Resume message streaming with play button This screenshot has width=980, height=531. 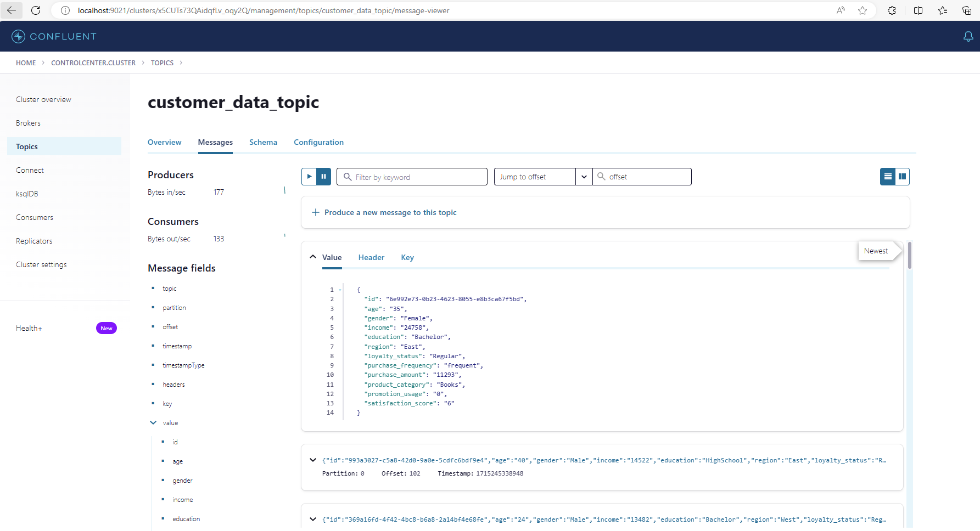(309, 177)
